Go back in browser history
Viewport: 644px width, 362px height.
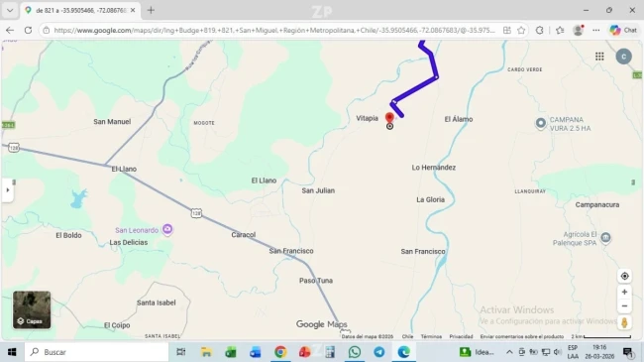click(x=10, y=30)
